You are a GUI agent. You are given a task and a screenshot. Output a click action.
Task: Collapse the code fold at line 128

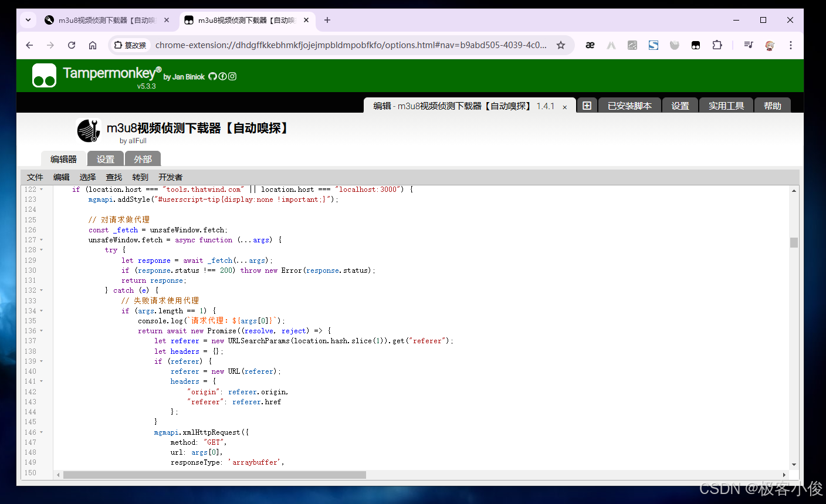[42, 250]
